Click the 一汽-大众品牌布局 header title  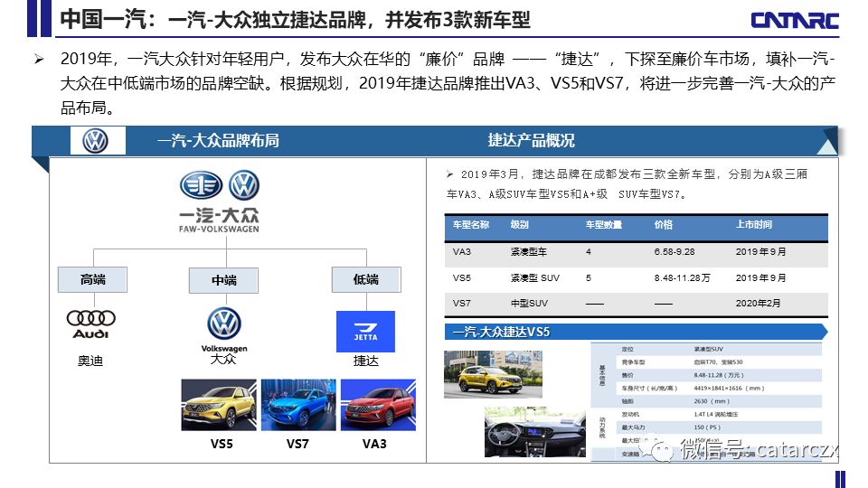218,141
